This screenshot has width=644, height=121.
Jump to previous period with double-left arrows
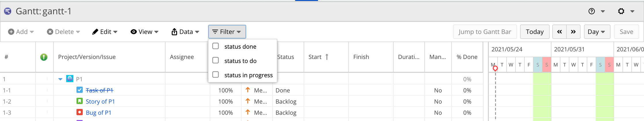(x=559, y=32)
